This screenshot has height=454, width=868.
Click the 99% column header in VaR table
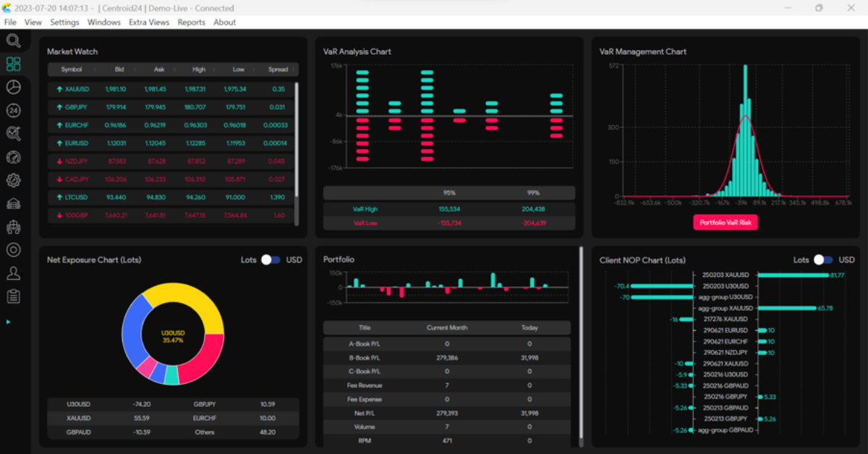[x=534, y=193]
